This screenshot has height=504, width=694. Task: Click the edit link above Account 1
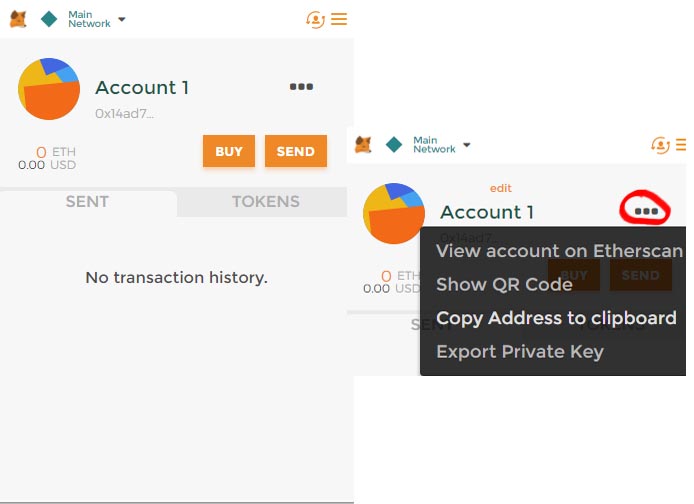[x=501, y=189]
